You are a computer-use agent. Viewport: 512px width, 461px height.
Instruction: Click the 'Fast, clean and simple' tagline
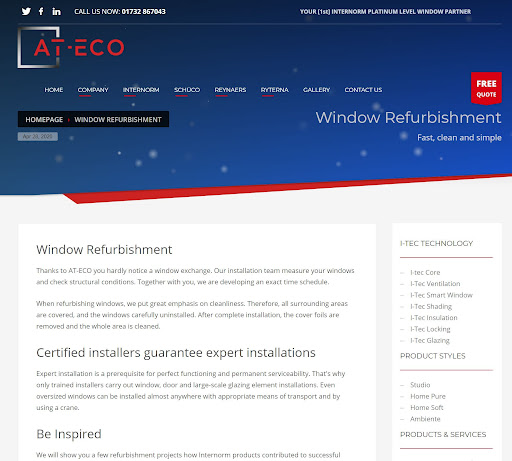point(459,137)
